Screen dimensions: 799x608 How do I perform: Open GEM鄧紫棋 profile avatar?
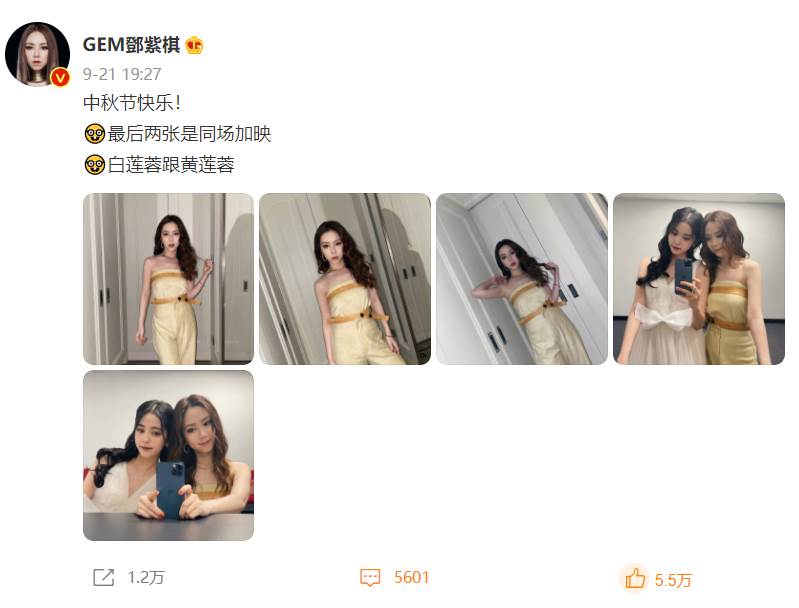(37, 54)
